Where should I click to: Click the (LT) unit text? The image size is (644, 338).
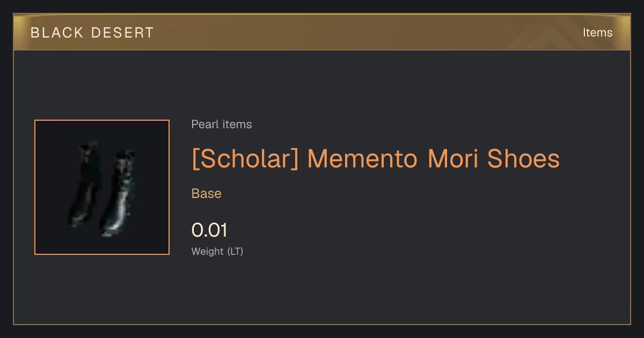pyautogui.click(x=235, y=251)
